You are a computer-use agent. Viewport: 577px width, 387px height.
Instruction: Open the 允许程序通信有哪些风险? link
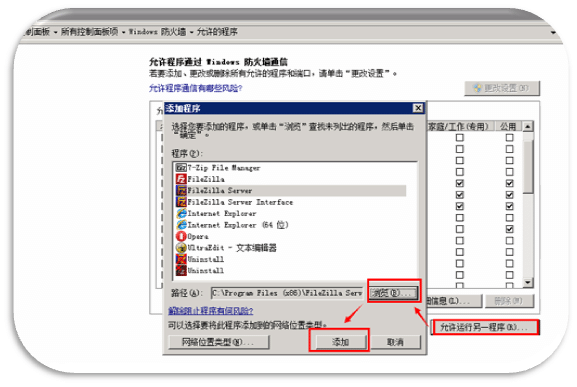tap(195, 88)
